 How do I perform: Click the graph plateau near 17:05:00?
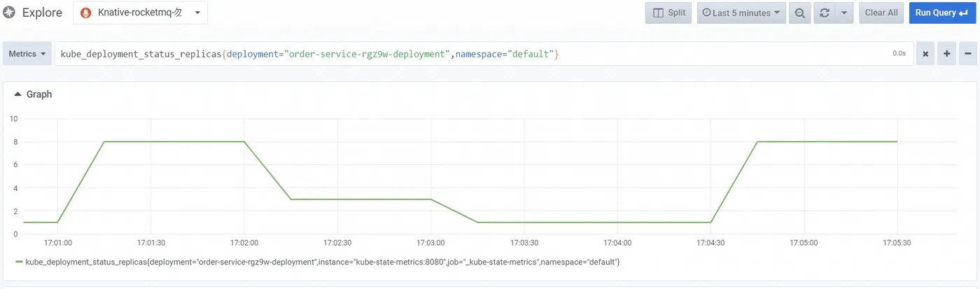[x=804, y=142]
